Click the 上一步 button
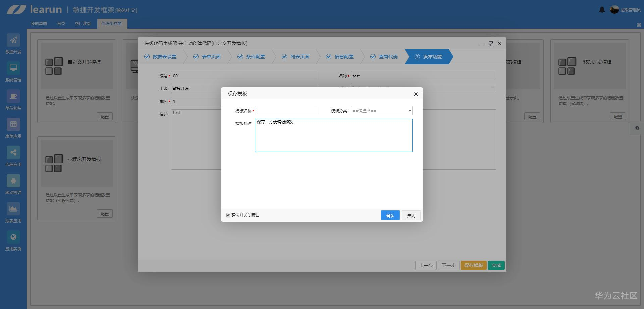644x309 pixels. tap(426, 265)
